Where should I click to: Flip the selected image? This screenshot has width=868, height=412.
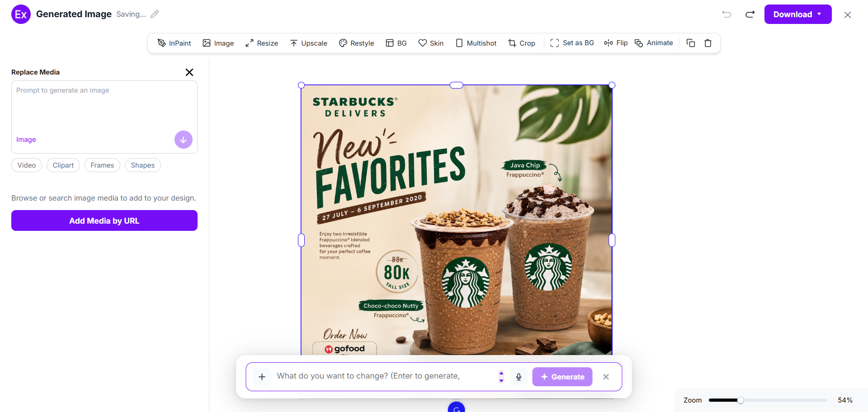[616, 43]
